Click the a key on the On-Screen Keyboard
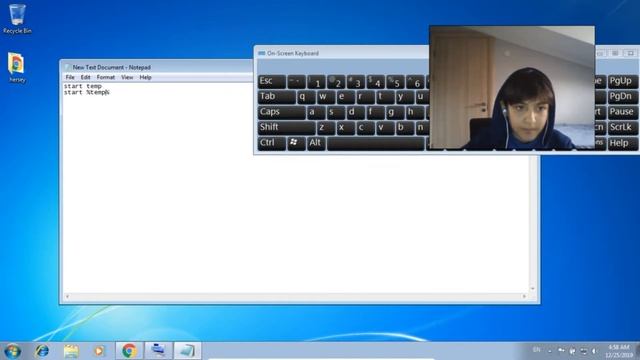Viewport: 640px width, 360px height. [x=316, y=112]
